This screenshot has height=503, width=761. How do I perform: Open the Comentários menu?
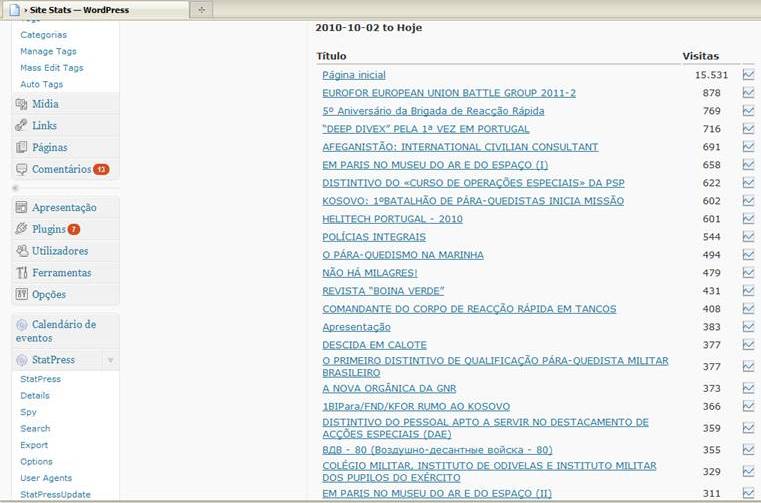coord(62,169)
